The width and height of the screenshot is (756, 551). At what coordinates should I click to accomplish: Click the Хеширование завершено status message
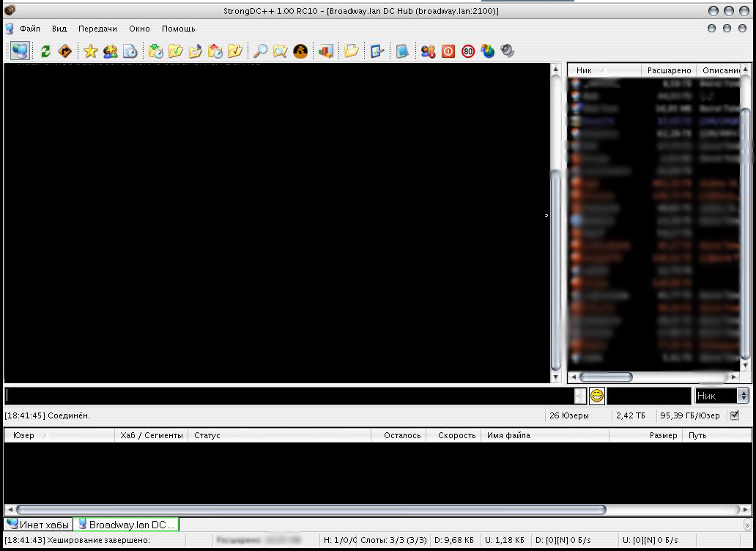[x=78, y=541]
